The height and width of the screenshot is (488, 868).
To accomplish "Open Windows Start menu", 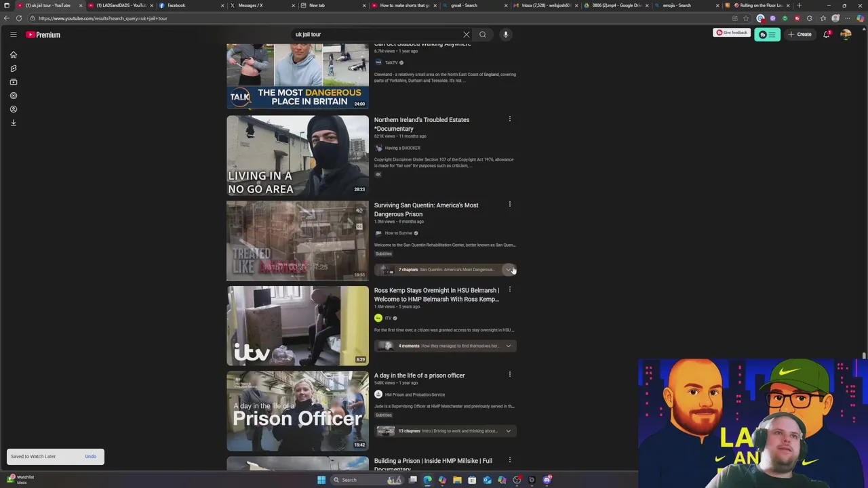I will pyautogui.click(x=321, y=480).
